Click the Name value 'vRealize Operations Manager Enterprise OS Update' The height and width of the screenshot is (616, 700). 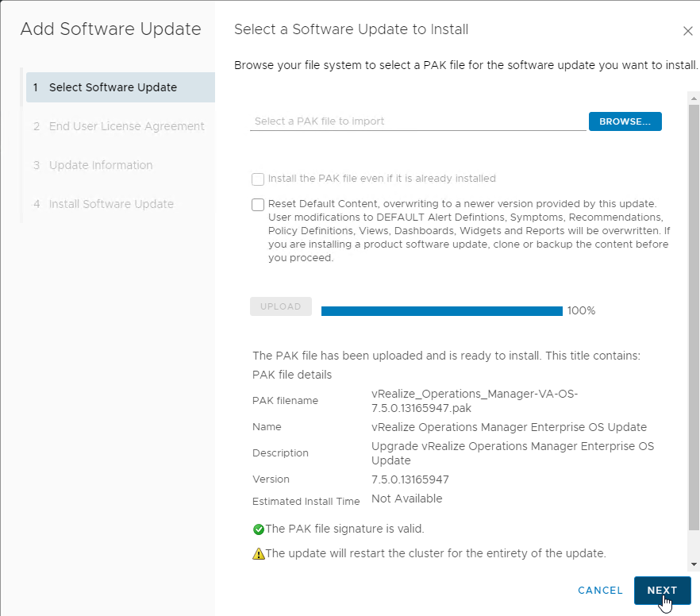pyautogui.click(x=509, y=427)
